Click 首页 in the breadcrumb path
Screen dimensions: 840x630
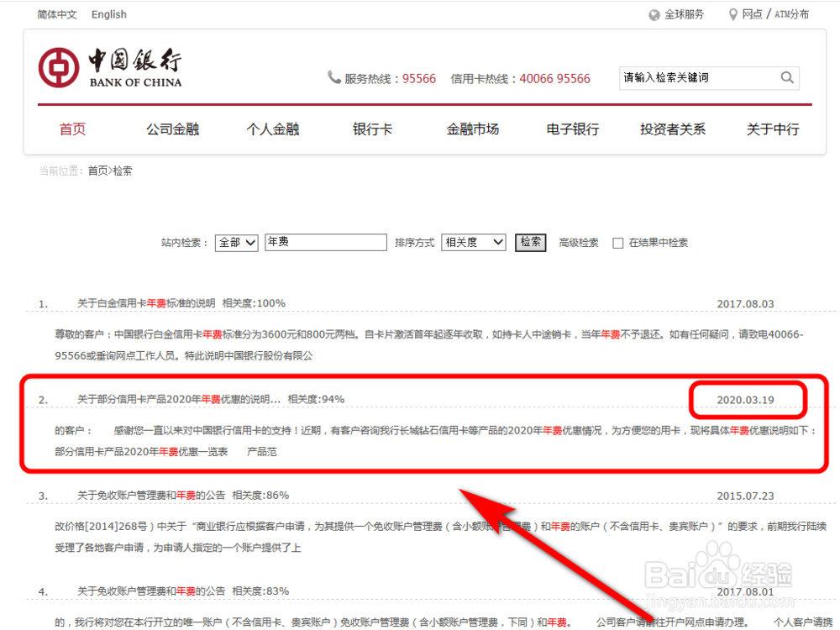[x=97, y=171]
